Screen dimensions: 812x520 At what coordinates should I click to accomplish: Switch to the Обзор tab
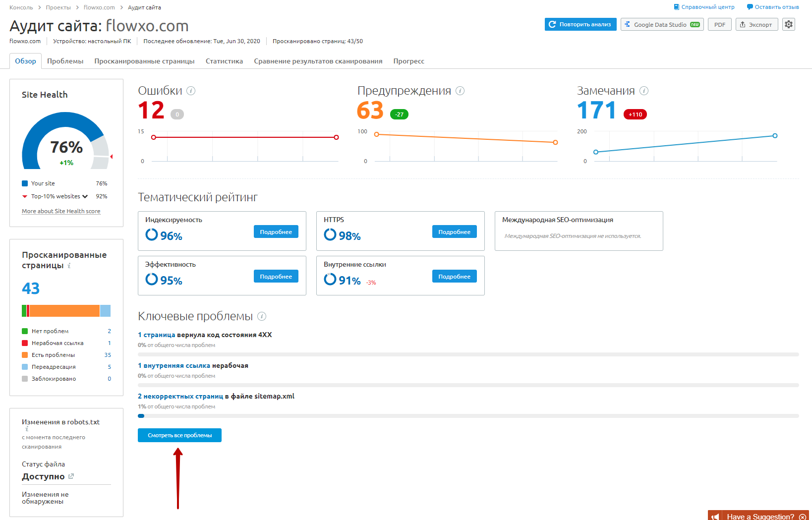(25, 61)
